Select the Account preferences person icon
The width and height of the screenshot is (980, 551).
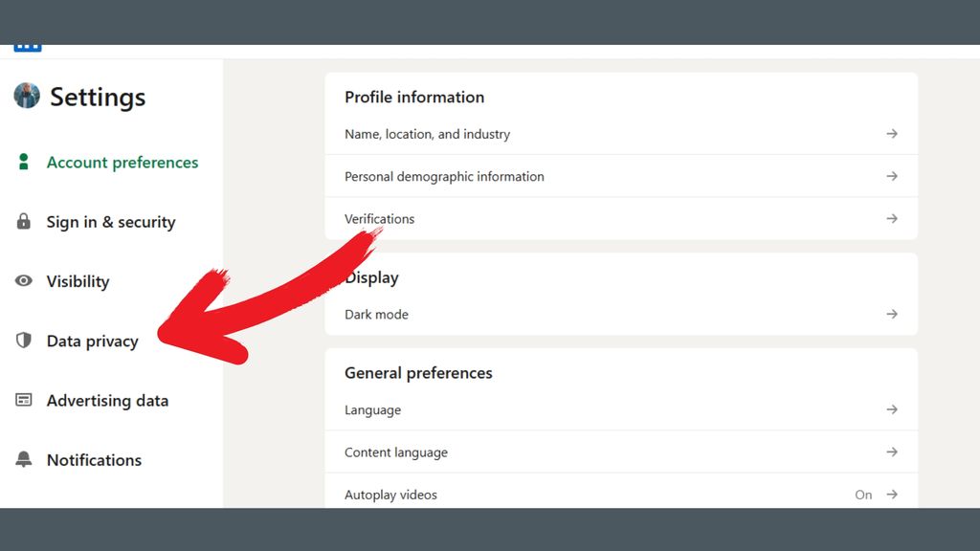pyautogui.click(x=24, y=163)
